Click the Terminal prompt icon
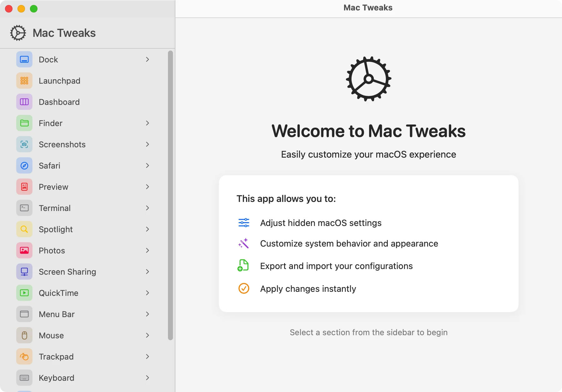The width and height of the screenshot is (562, 392). point(24,208)
